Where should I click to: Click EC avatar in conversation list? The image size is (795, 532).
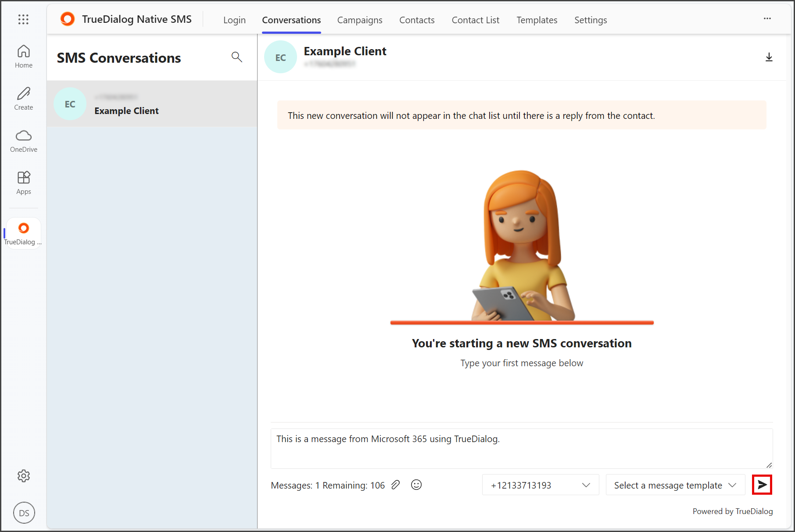point(70,104)
